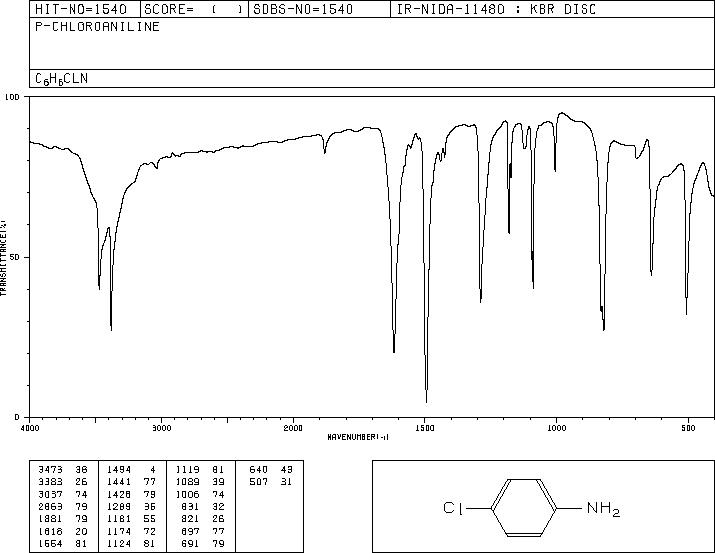
Task: Click the 2000 x-axis tick label
Action: [293, 428]
